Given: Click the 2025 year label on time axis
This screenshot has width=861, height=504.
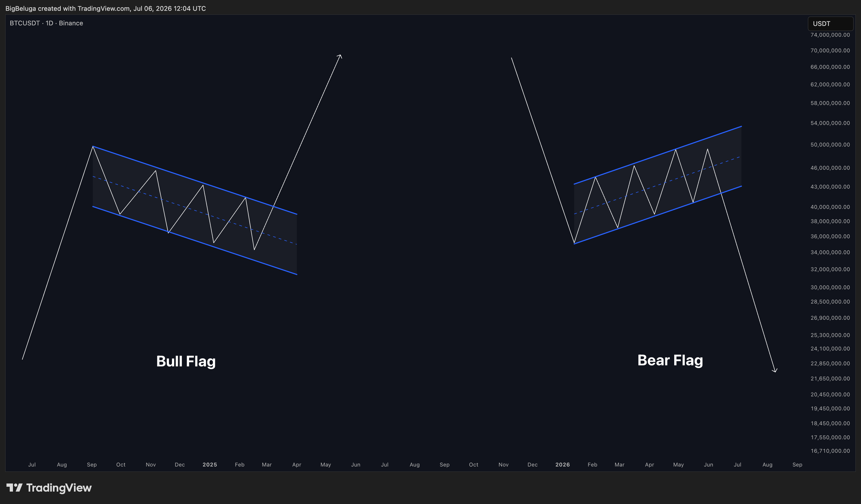Looking at the screenshot, I should (210, 464).
